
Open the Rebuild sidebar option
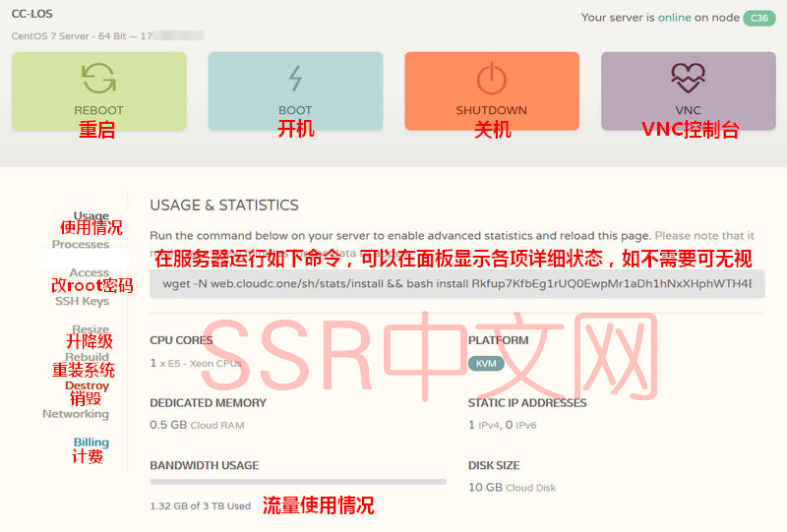click(87, 357)
